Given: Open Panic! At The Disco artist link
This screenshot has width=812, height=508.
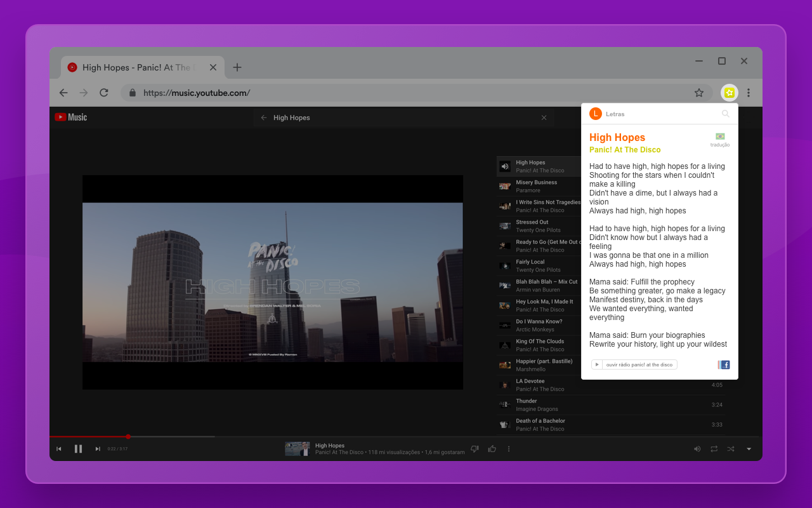Looking at the screenshot, I should tap(625, 150).
